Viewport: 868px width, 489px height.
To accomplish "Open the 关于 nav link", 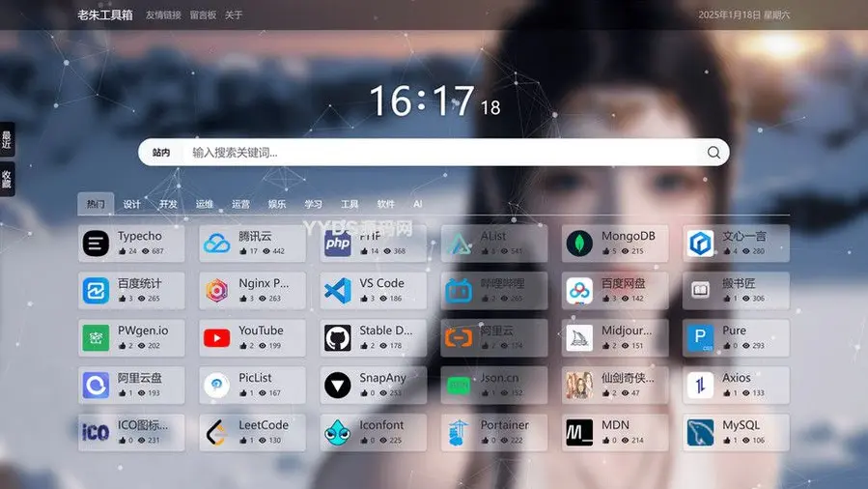I will click(234, 14).
